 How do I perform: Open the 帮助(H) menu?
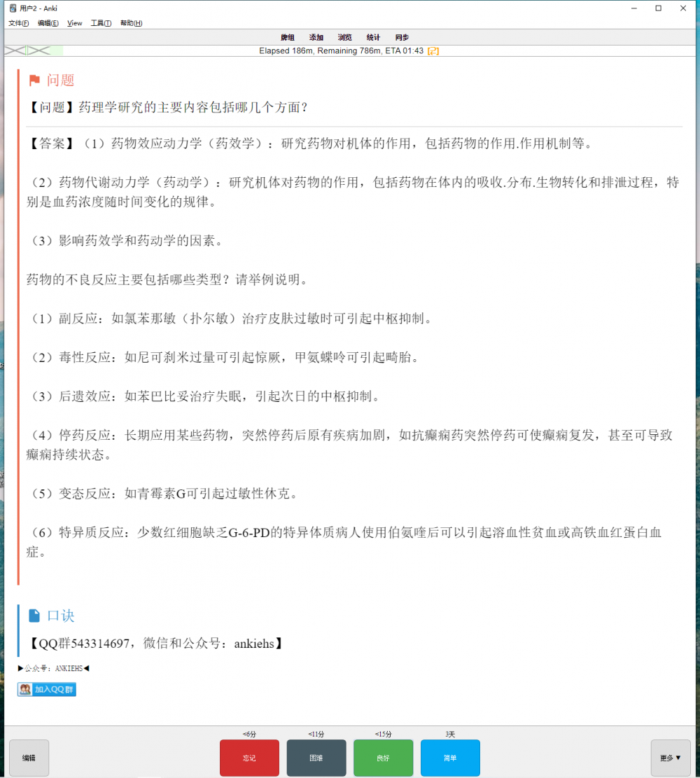[131, 23]
